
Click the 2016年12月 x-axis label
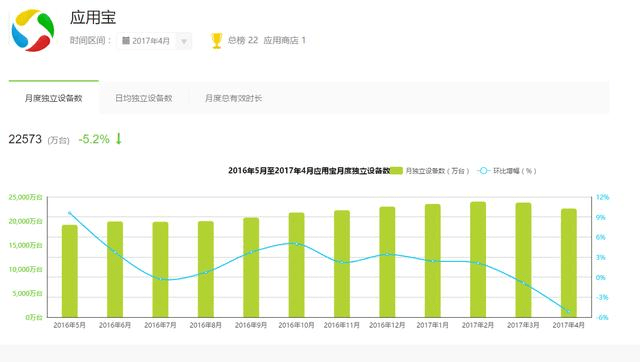(x=387, y=325)
